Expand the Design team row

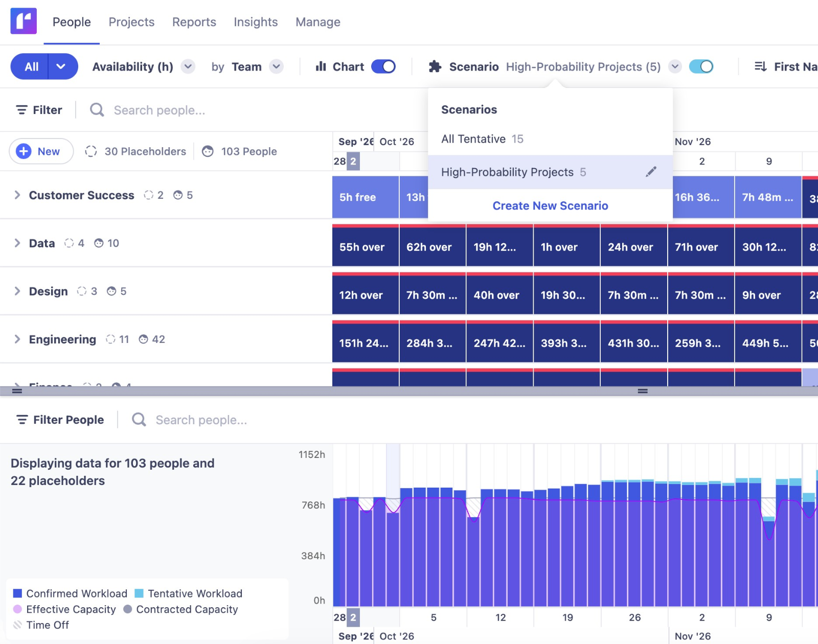(17, 291)
